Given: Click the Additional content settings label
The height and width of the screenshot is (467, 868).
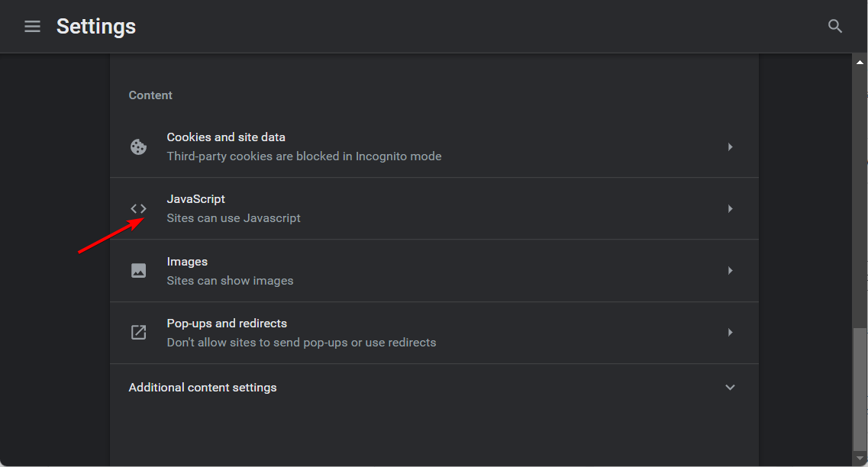Looking at the screenshot, I should point(202,388).
